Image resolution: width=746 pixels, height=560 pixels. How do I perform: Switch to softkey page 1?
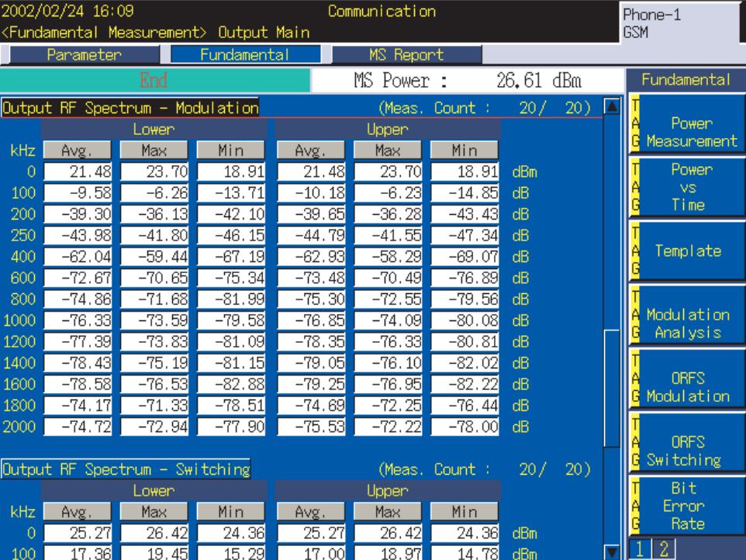click(640, 550)
